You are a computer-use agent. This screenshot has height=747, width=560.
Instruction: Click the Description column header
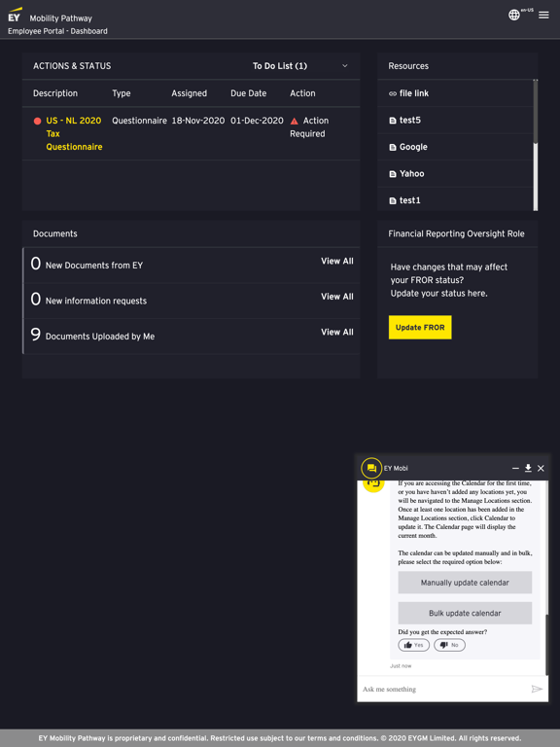55,93
